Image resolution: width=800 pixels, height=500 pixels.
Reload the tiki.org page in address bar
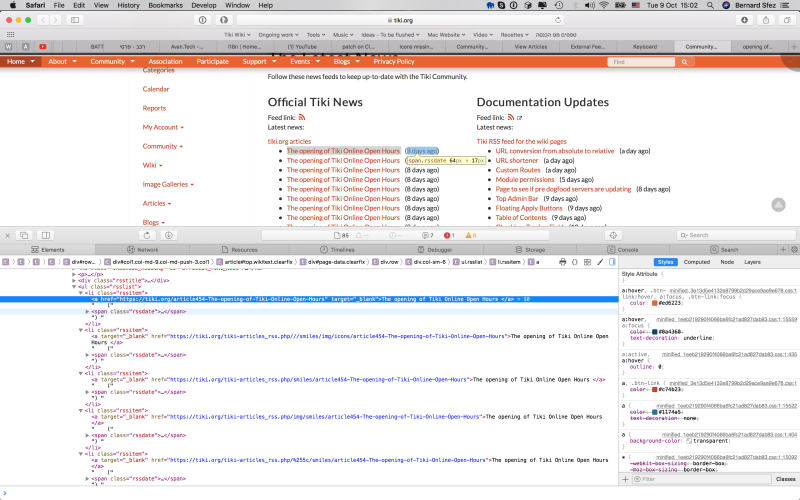[558, 20]
